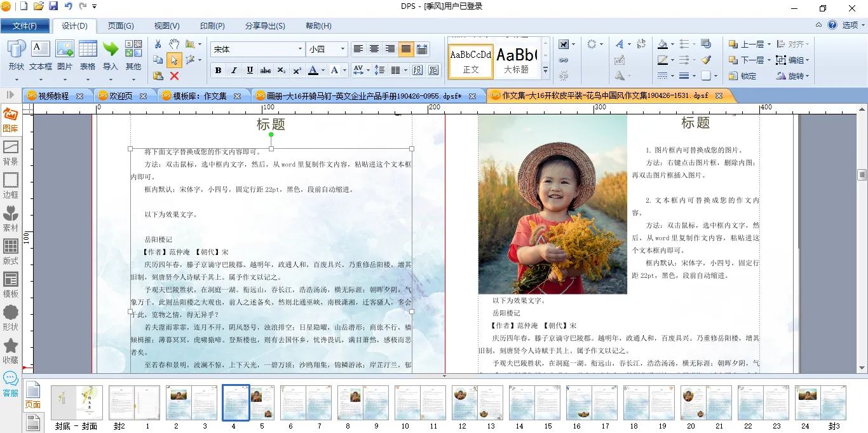The width and height of the screenshot is (868, 433).
Task: Click the format painter brush icon
Action: [706, 60]
